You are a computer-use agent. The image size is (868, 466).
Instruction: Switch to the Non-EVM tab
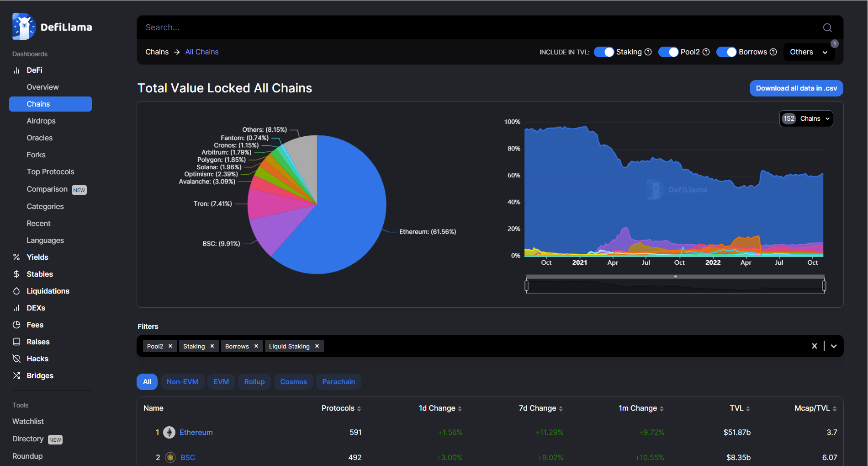182,381
